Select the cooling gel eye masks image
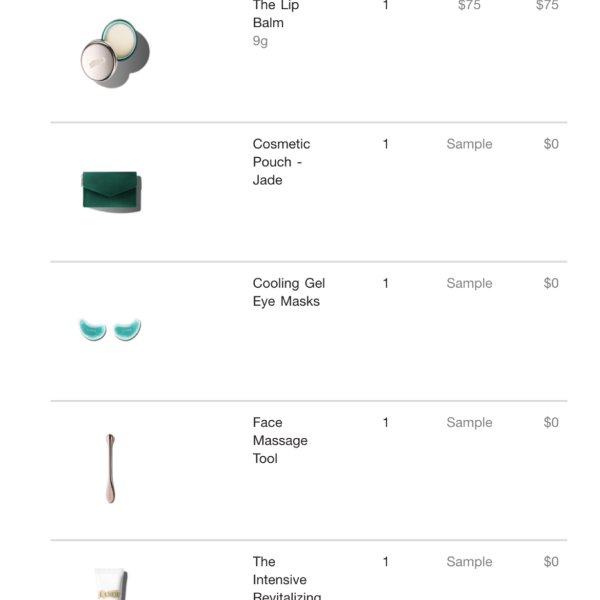600x600 pixels. coord(110,329)
